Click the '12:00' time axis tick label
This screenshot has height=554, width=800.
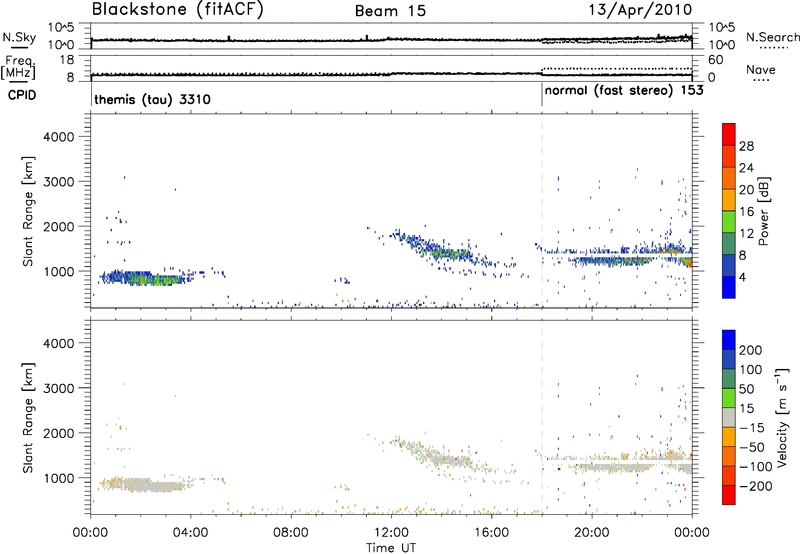[391, 533]
